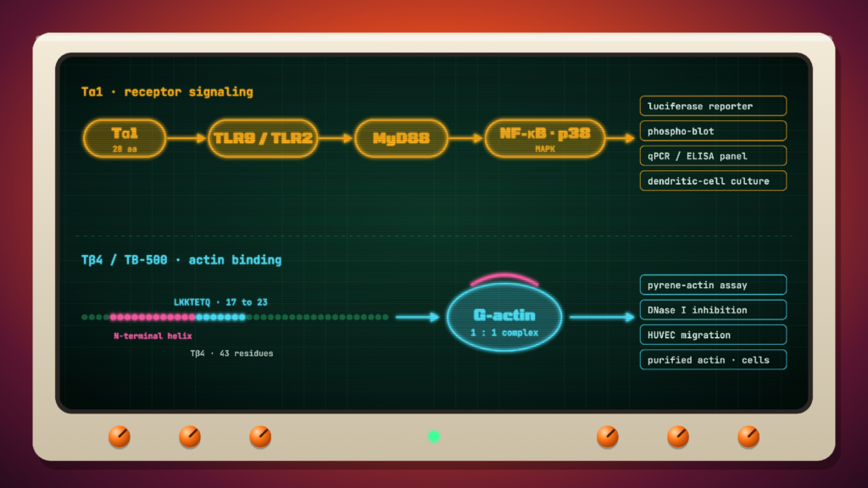
Task: Click the MyD88 adaptor node
Action: (401, 138)
